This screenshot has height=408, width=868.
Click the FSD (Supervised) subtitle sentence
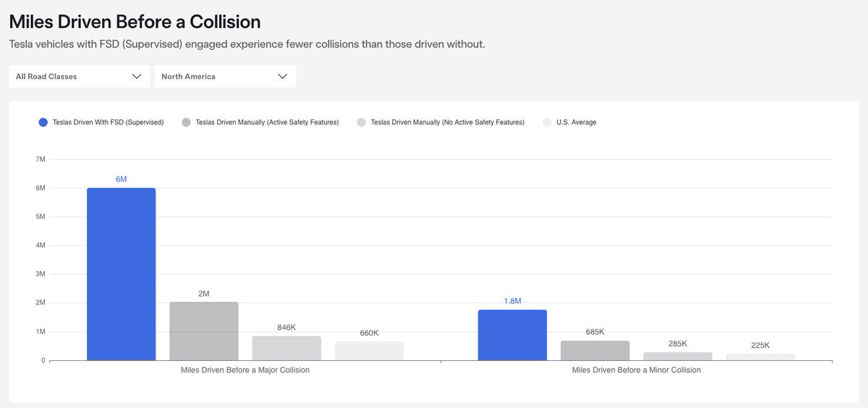pyautogui.click(x=247, y=45)
